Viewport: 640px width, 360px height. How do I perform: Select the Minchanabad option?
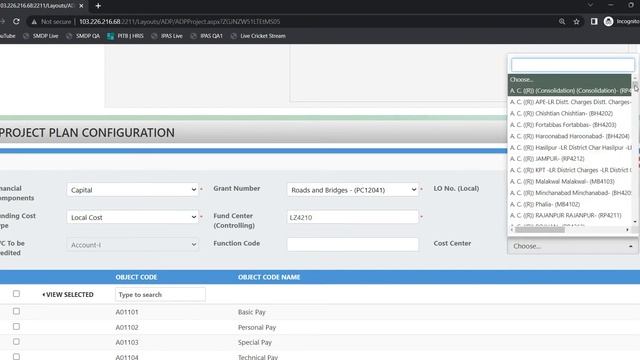coord(569,193)
